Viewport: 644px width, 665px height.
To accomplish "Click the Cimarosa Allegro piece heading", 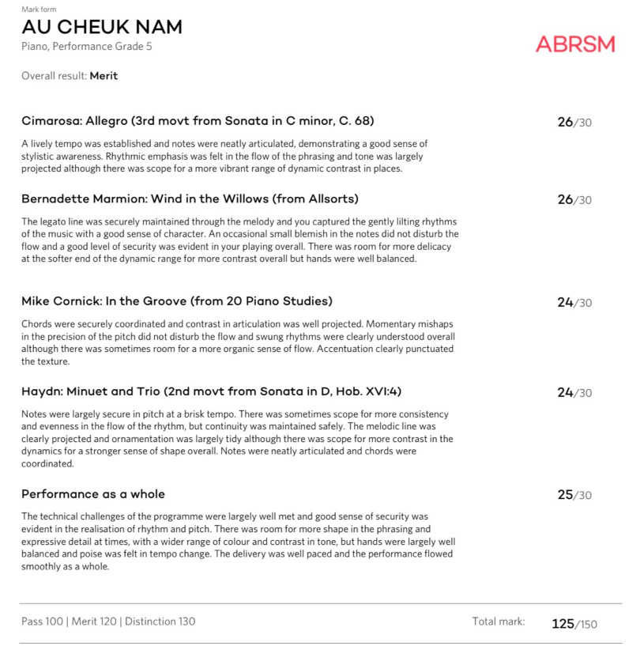I will [x=198, y=121].
